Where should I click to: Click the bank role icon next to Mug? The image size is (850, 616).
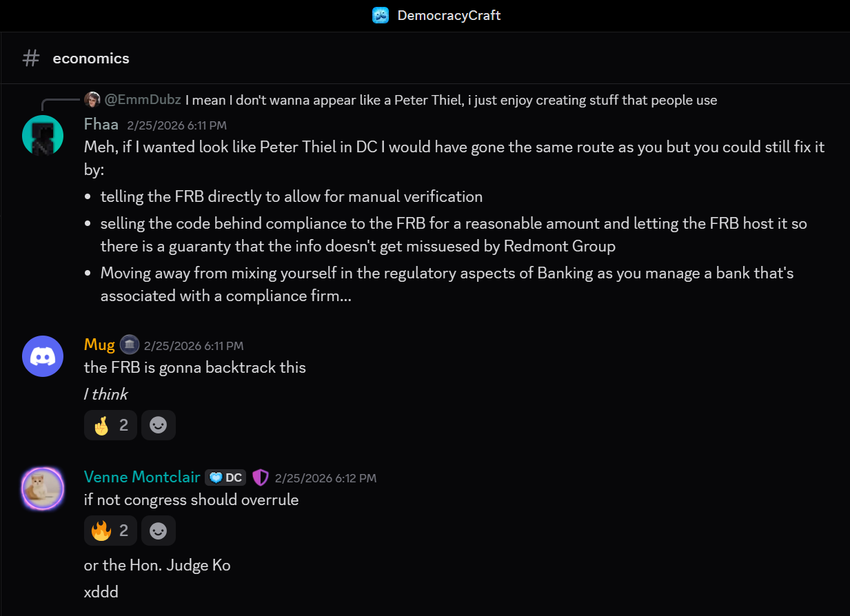130,345
